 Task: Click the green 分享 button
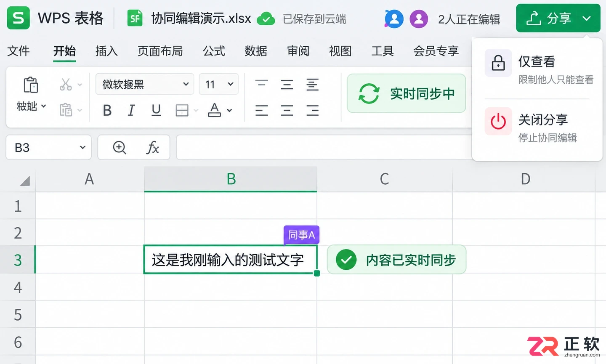click(x=558, y=18)
